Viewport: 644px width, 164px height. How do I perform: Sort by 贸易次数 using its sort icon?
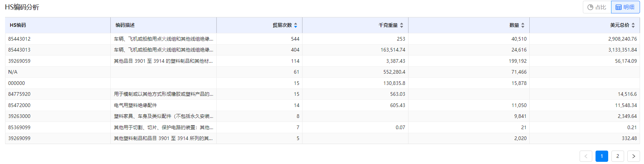point(296,25)
